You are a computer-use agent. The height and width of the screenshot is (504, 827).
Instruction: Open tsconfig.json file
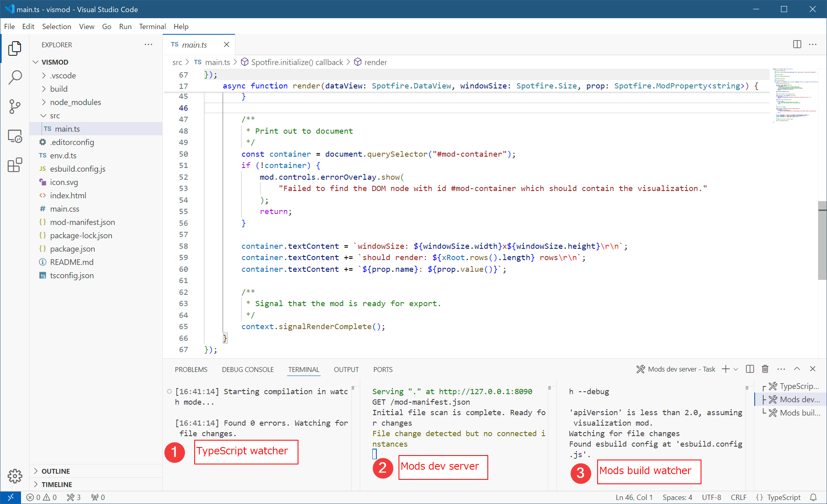click(96, 275)
